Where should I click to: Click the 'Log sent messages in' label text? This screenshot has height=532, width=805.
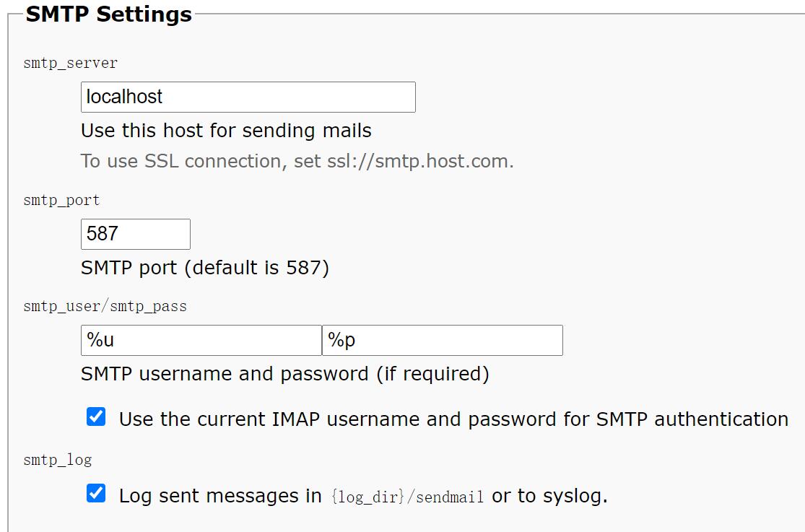coord(220,496)
